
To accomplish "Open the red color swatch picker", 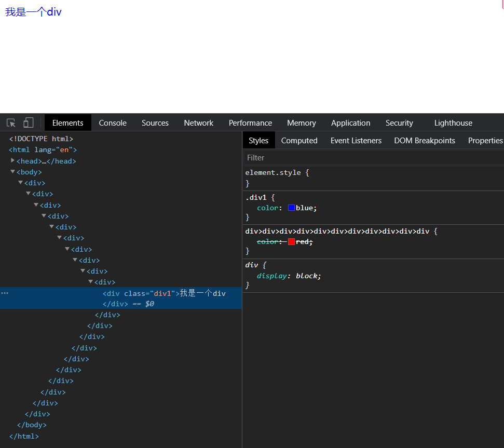I will (291, 242).
